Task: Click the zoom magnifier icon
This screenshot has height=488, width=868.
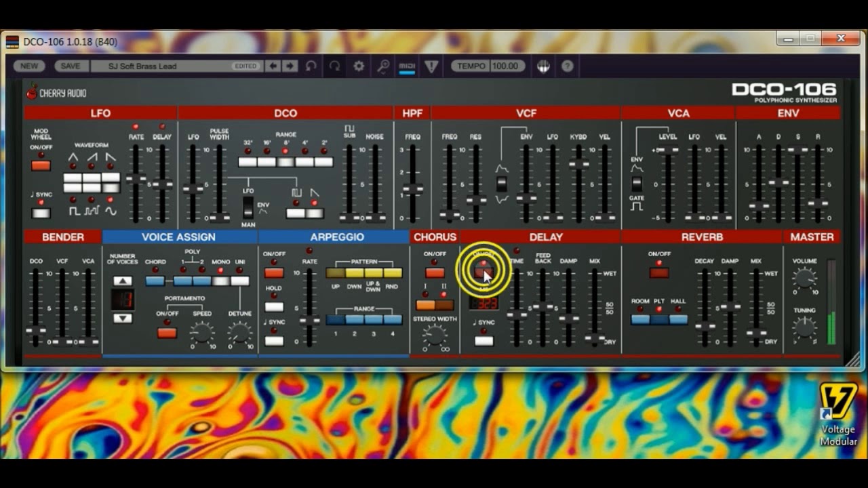Action: (x=383, y=66)
